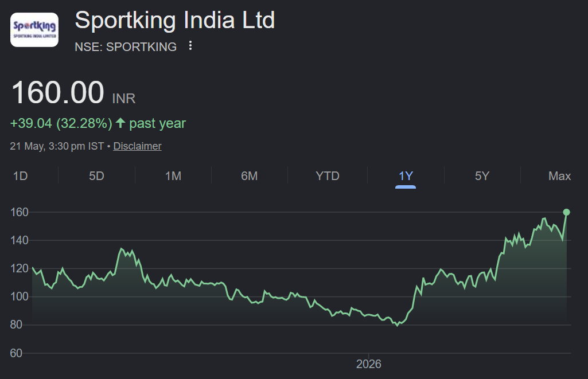Show the Max time range
This screenshot has width=588, height=379.
click(559, 176)
